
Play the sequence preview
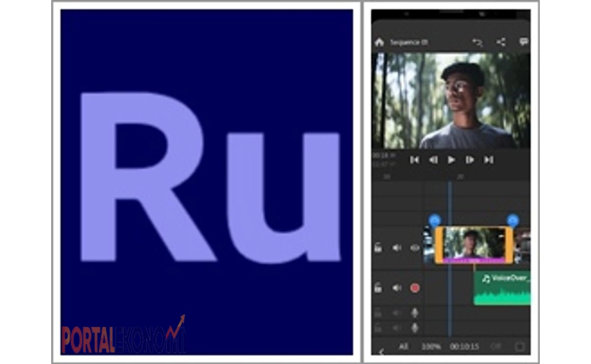coord(451,160)
